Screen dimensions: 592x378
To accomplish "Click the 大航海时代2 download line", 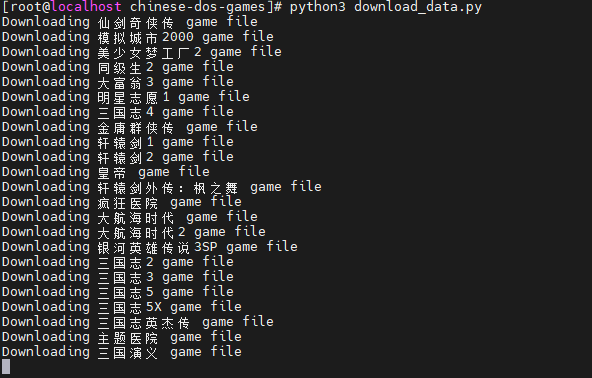I will click(134, 232).
